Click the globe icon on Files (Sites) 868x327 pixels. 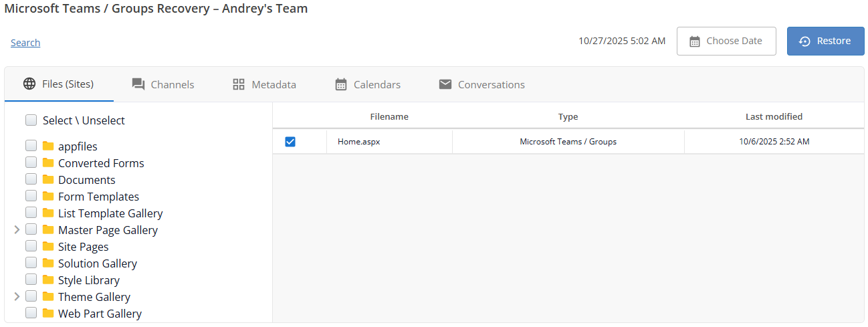pyautogui.click(x=29, y=84)
